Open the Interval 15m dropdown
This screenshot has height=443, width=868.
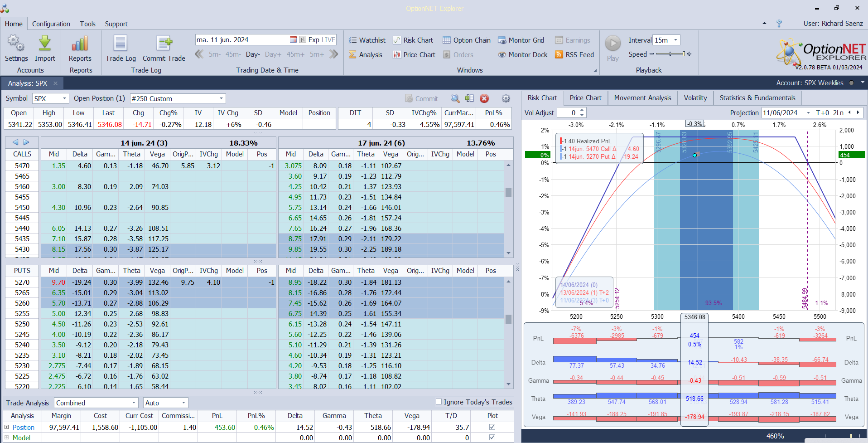point(675,40)
